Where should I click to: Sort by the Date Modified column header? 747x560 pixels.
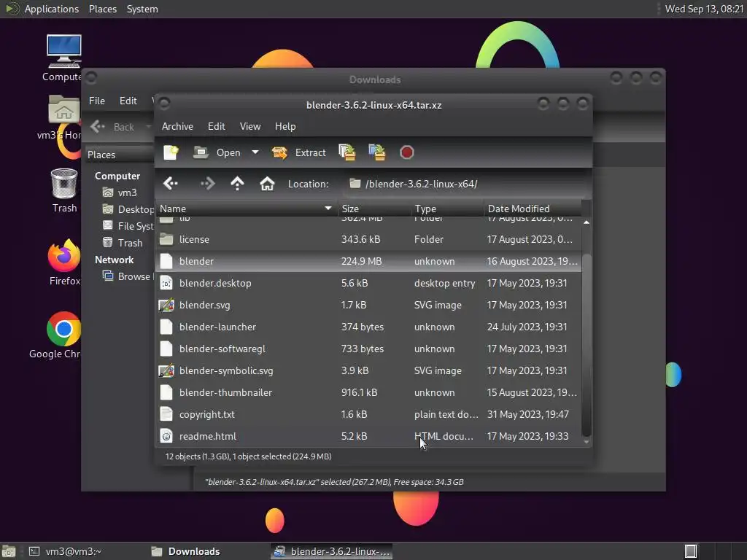[533, 209]
